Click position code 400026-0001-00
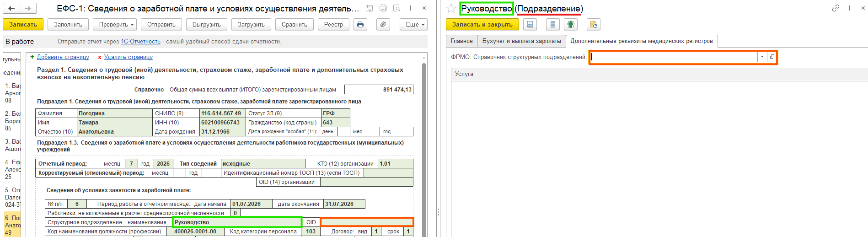The height and width of the screenshot is (237, 868). [x=195, y=231]
